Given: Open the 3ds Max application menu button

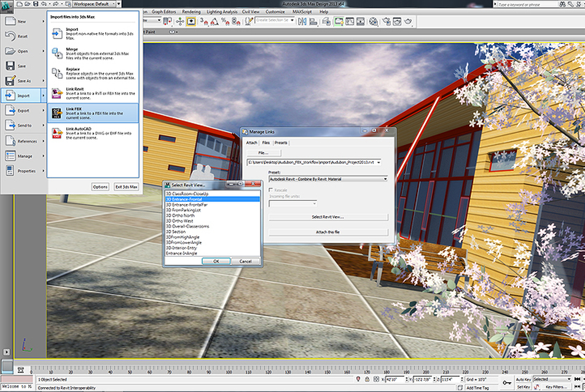Looking at the screenshot, I should click(6, 7).
